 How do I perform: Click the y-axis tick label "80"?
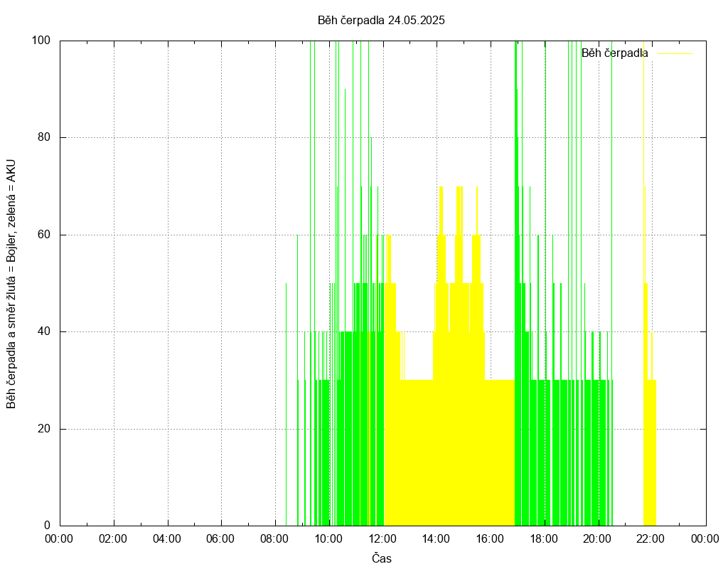click(44, 137)
